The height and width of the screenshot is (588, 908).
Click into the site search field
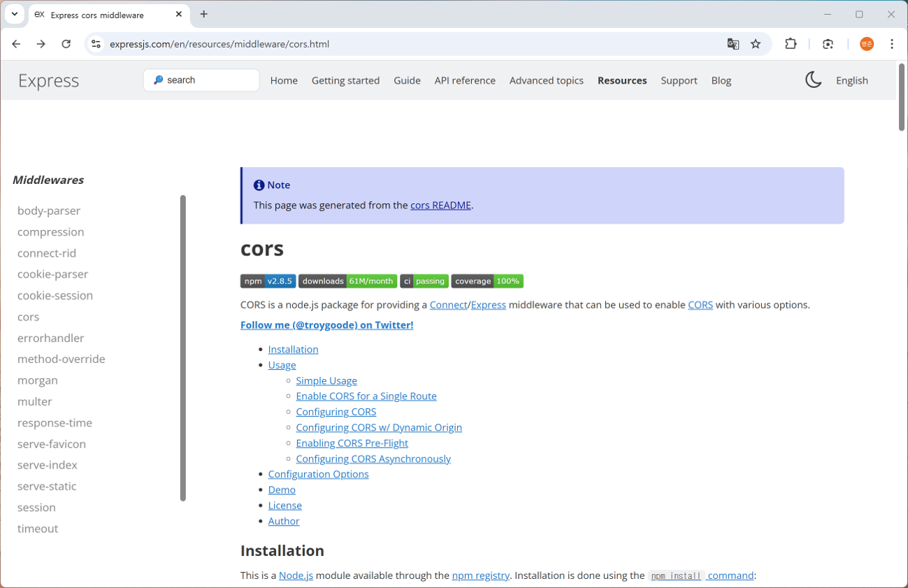pyautogui.click(x=201, y=80)
